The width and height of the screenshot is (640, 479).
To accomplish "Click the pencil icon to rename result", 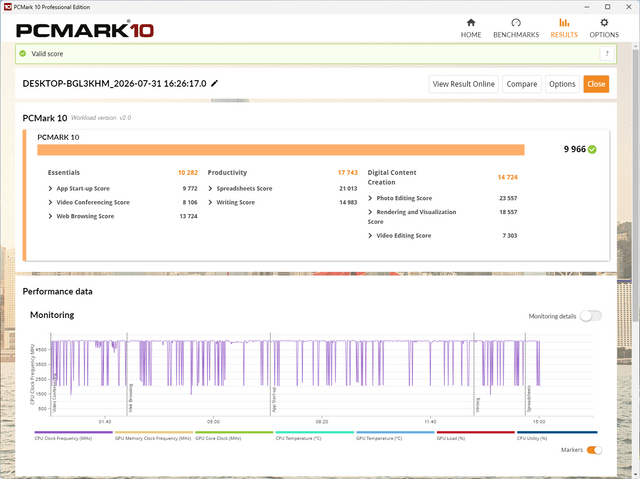I will (215, 83).
